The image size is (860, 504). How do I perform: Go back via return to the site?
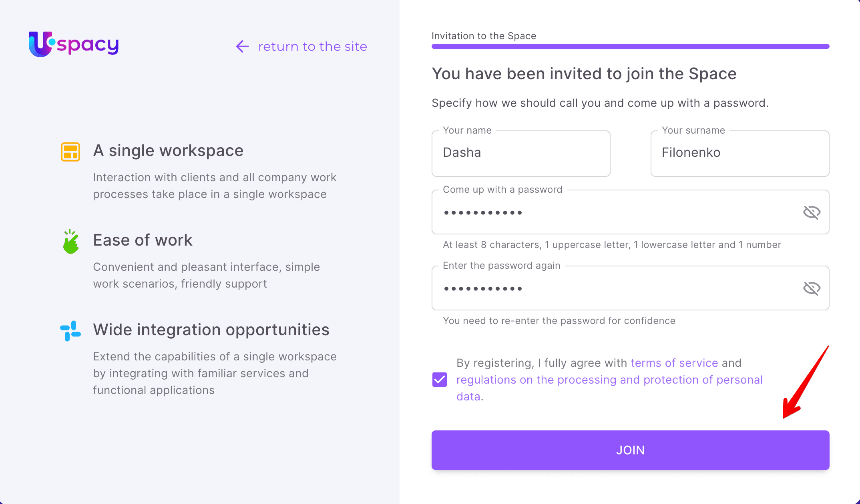click(312, 46)
